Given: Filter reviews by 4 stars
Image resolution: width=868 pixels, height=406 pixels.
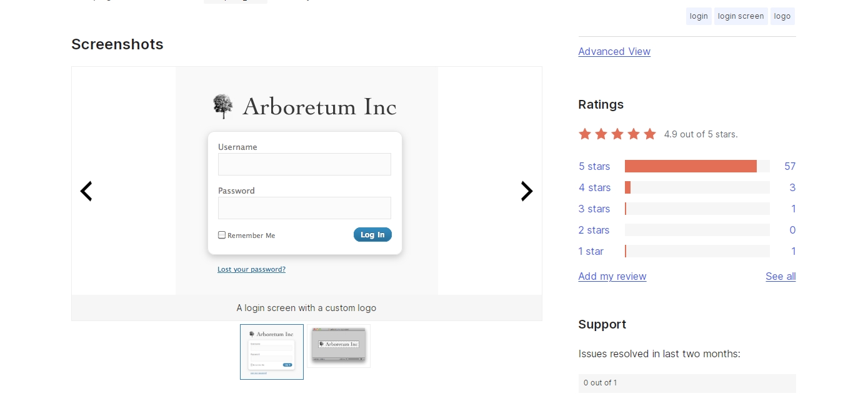Looking at the screenshot, I should tap(595, 187).
